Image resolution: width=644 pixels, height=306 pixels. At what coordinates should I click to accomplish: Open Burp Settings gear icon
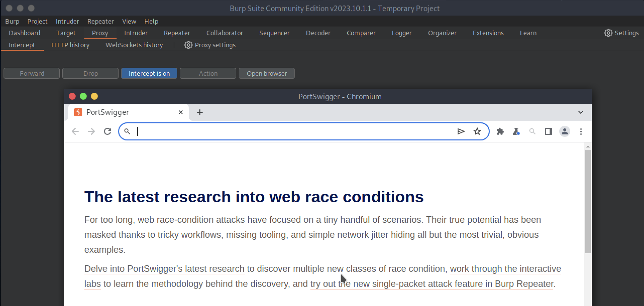(608, 33)
